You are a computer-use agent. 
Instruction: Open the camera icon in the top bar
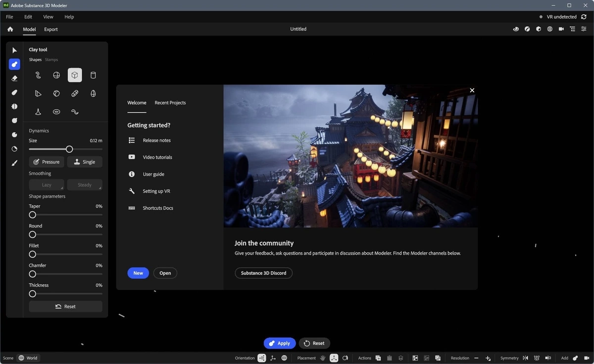(x=561, y=29)
